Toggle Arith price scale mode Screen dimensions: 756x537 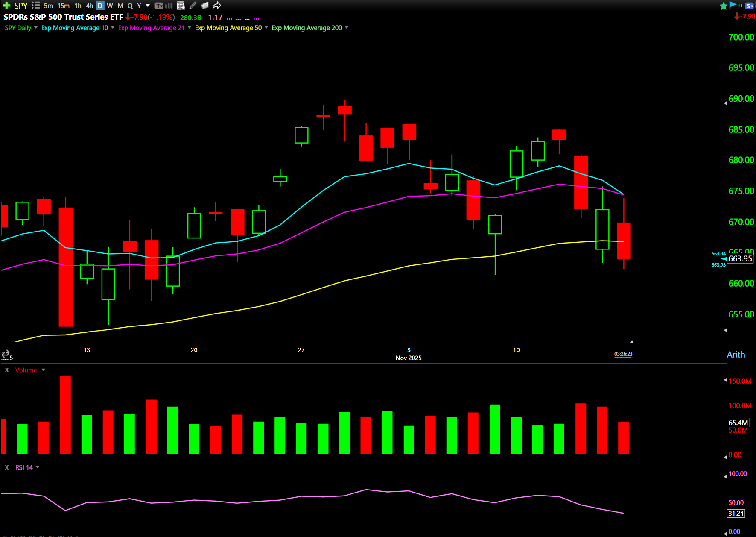pyautogui.click(x=736, y=355)
